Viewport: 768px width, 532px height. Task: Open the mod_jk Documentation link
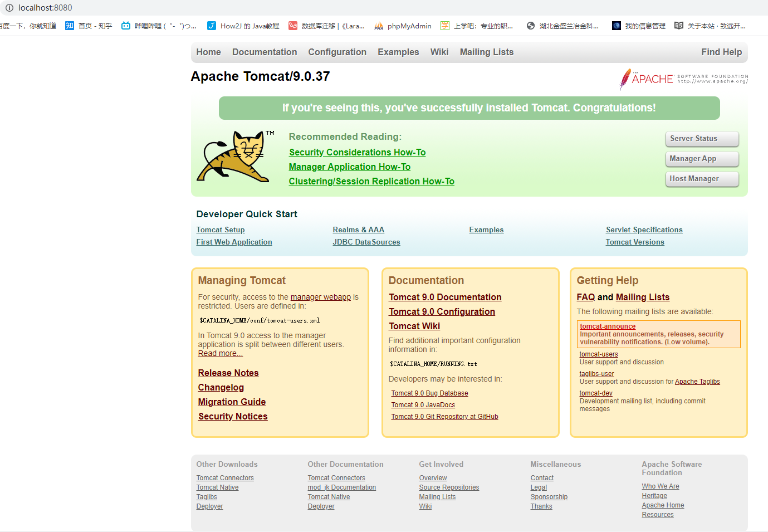coord(341,487)
